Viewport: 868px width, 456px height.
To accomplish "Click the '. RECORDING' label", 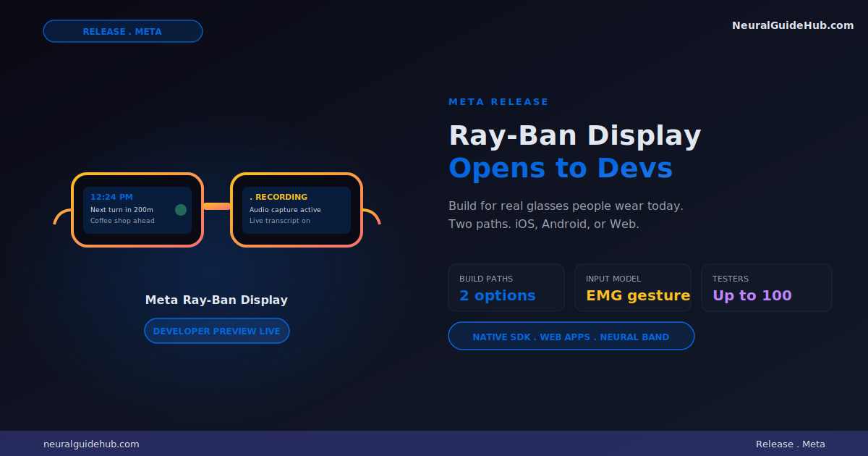I will tap(278, 197).
